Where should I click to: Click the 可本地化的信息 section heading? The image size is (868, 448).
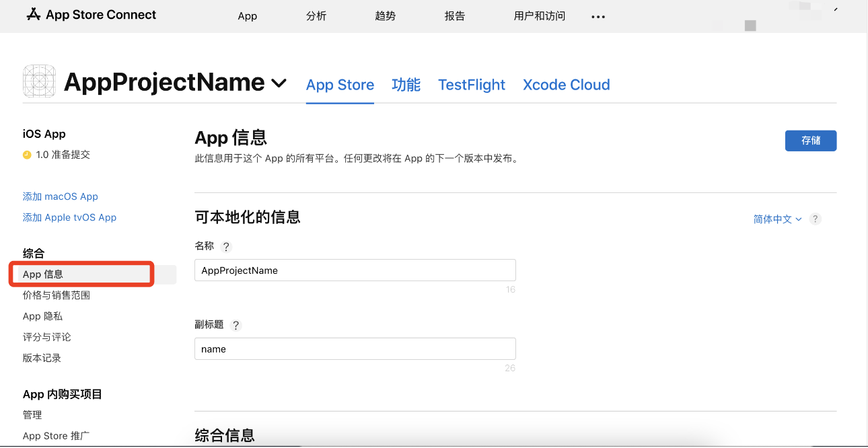coord(248,217)
